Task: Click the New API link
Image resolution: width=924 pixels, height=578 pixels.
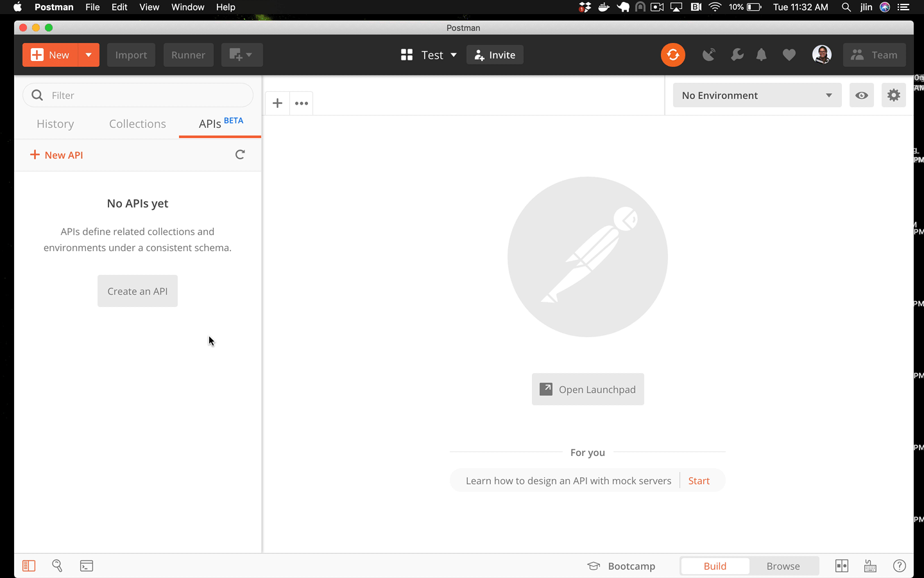Action: coord(56,155)
